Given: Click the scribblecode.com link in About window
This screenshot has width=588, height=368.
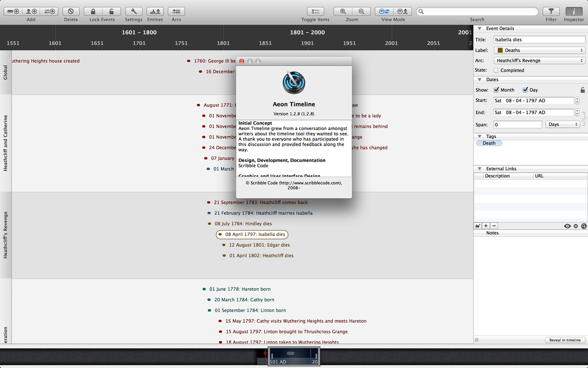Looking at the screenshot, I should click(309, 183).
